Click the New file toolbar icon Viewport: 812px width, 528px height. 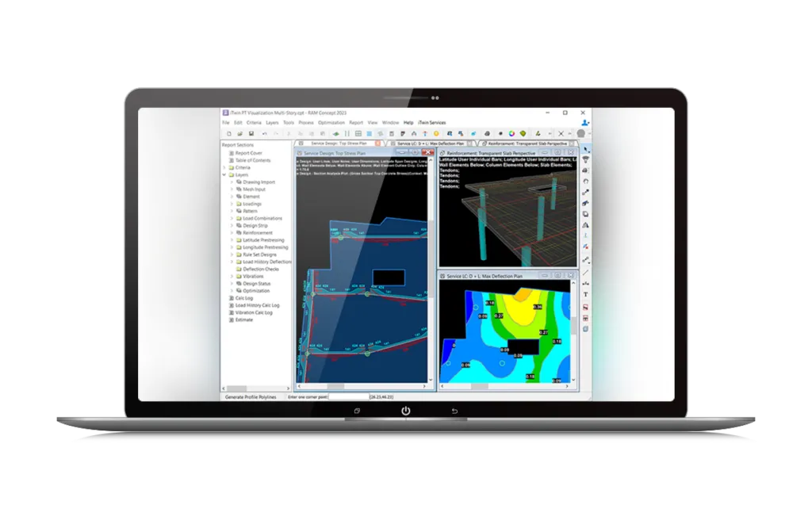tap(228, 133)
